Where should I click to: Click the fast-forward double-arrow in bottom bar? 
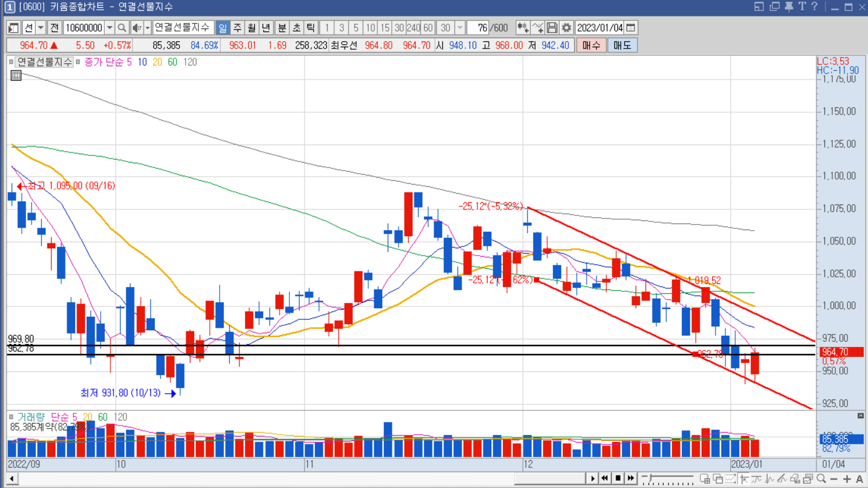click(x=631, y=478)
